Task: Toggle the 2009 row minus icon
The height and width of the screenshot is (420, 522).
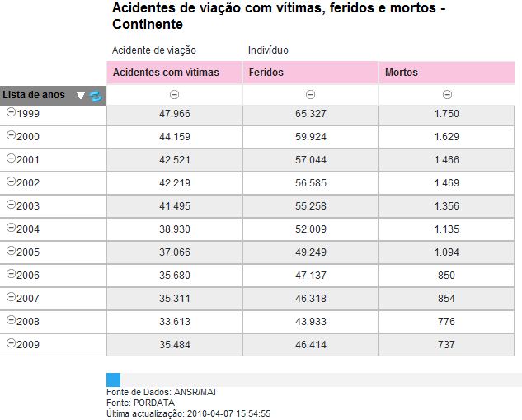Action: tap(12, 342)
